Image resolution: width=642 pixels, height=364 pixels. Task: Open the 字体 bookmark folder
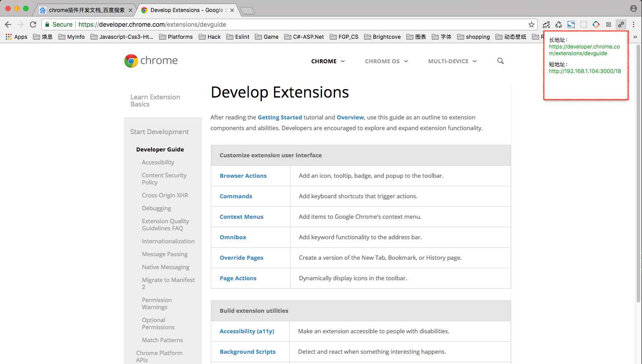[x=442, y=37]
